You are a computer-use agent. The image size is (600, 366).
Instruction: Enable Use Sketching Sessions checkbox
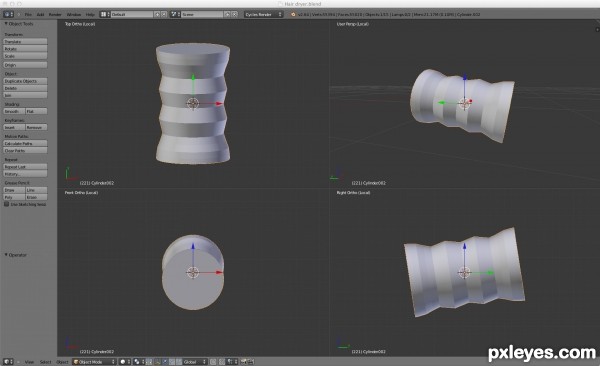(x=7, y=204)
